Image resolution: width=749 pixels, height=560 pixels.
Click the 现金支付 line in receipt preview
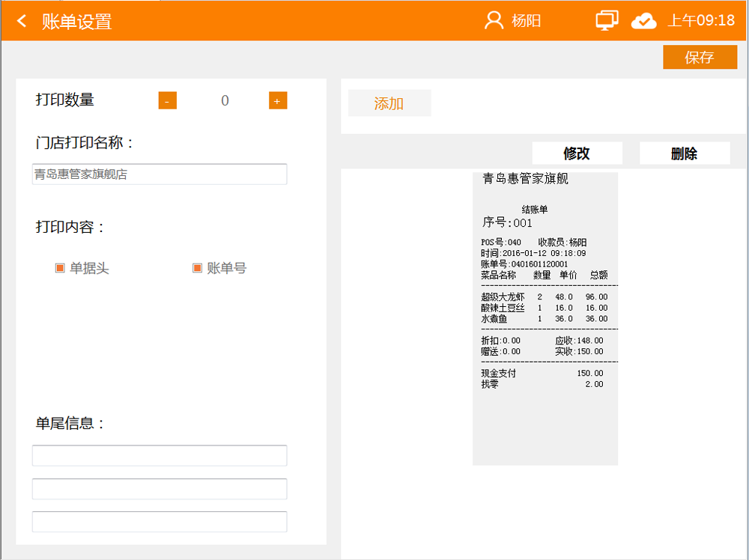tap(542, 374)
